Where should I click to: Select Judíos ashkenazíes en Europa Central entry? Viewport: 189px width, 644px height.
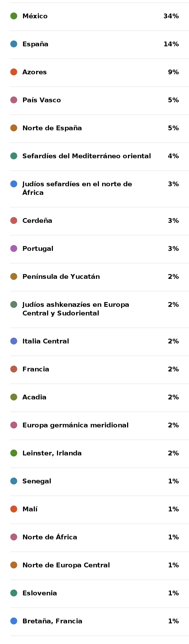coord(75,309)
